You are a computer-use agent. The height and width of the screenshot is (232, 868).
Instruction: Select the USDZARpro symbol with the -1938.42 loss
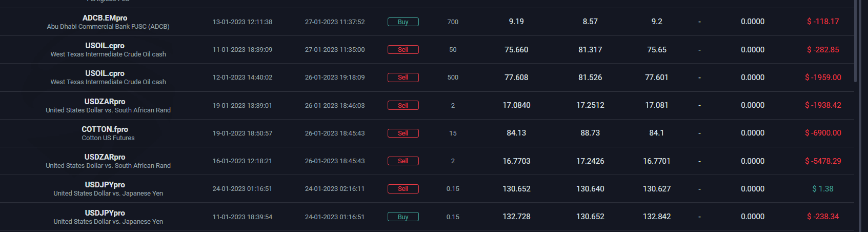click(x=105, y=102)
